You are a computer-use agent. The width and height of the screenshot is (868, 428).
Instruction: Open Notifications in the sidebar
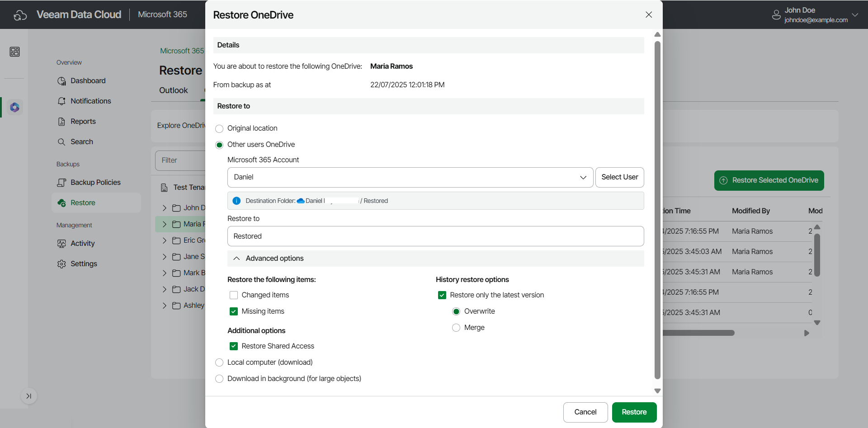91,101
